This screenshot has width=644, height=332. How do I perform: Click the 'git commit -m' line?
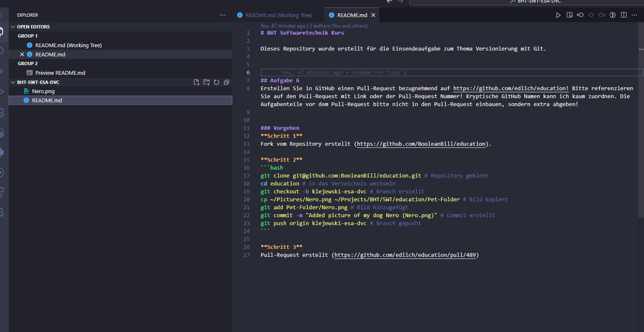378,215
